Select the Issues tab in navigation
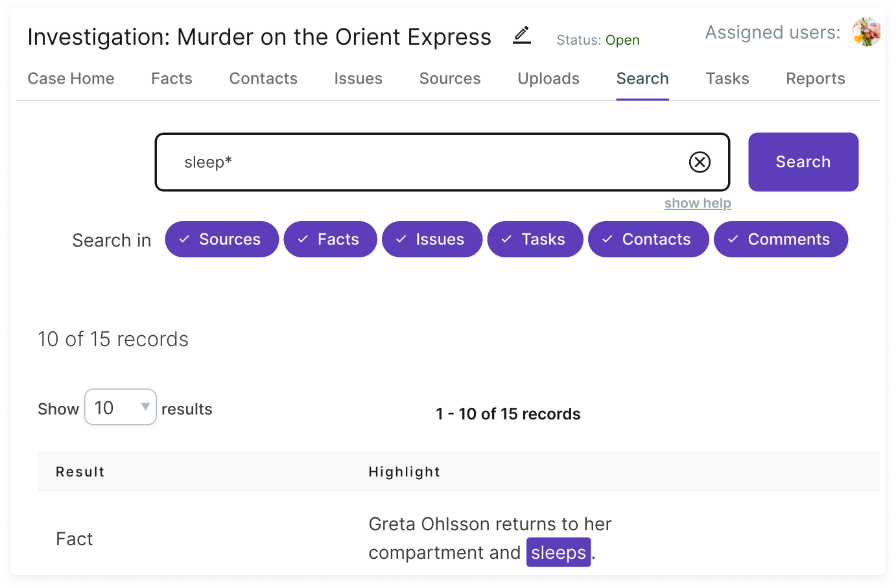 [358, 78]
